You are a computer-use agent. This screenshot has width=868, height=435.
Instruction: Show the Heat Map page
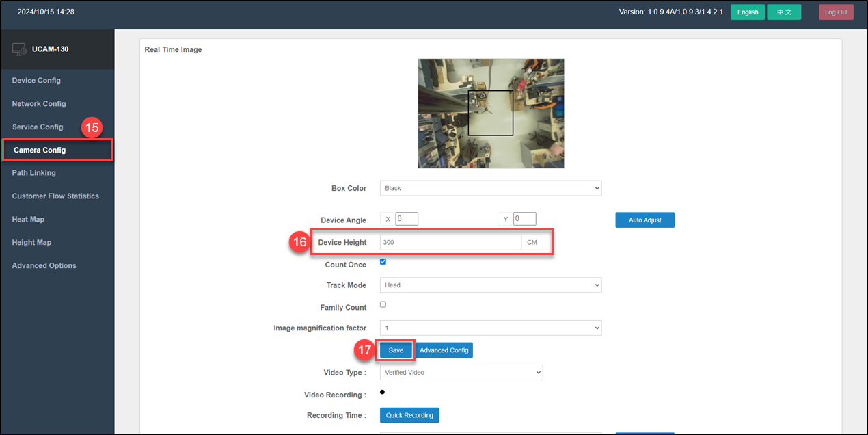point(29,220)
